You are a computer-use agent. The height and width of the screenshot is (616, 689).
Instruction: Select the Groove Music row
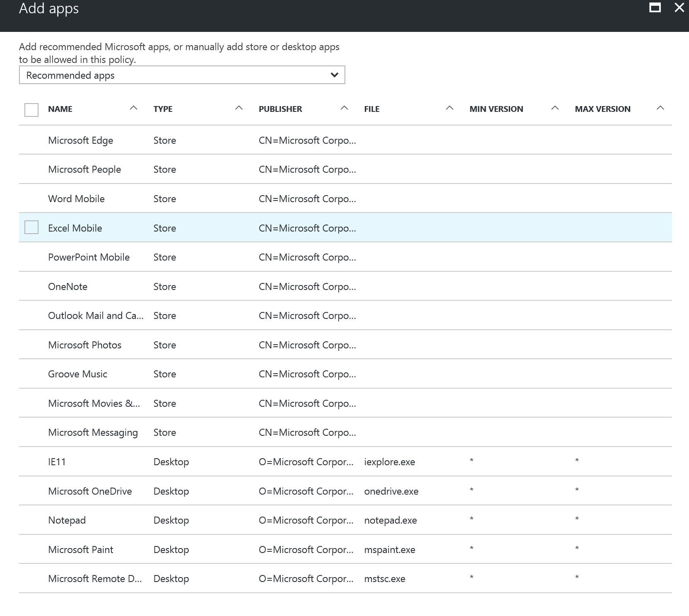(77, 374)
